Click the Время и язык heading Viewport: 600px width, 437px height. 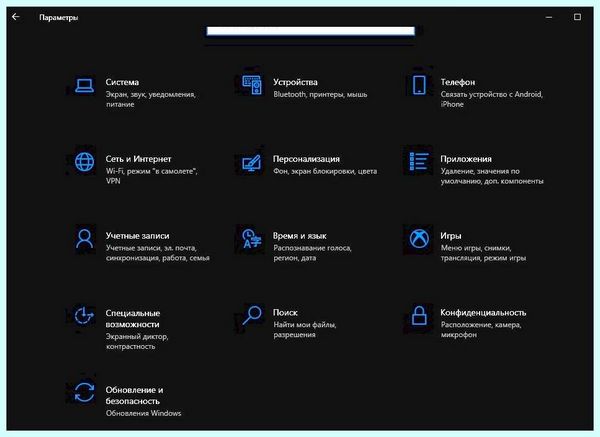coord(300,236)
